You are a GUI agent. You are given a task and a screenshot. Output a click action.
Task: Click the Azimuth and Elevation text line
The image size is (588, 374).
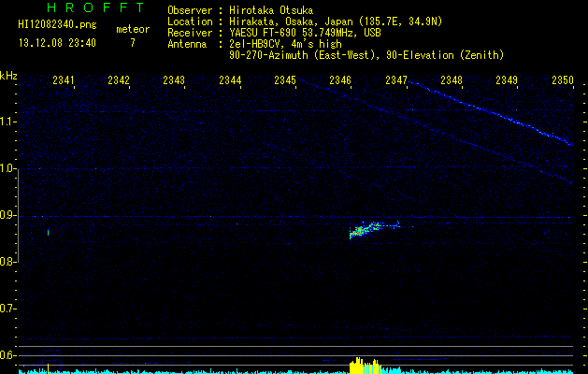coord(366,55)
